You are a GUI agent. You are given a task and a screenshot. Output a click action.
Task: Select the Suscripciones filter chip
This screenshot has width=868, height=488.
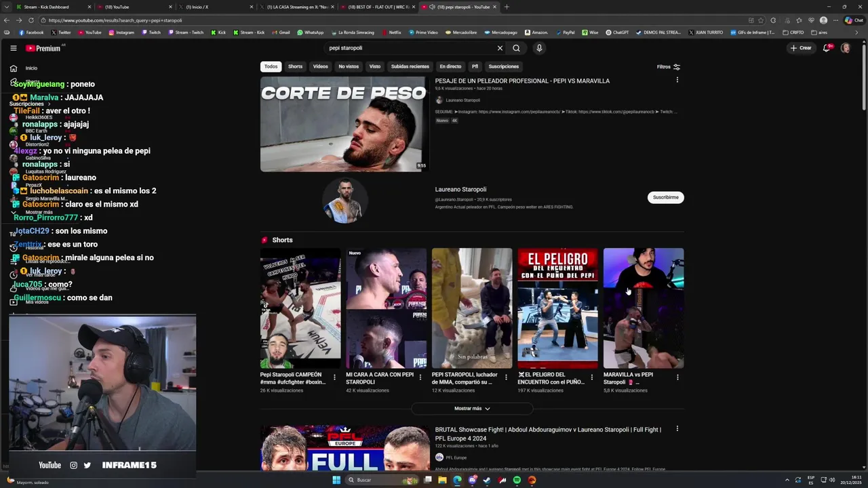[x=504, y=66]
